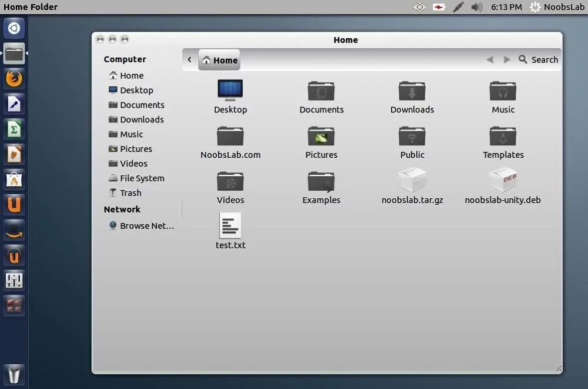Launch LibreOffice Writer from the launcher
588x389 pixels.
click(x=14, y=104)
